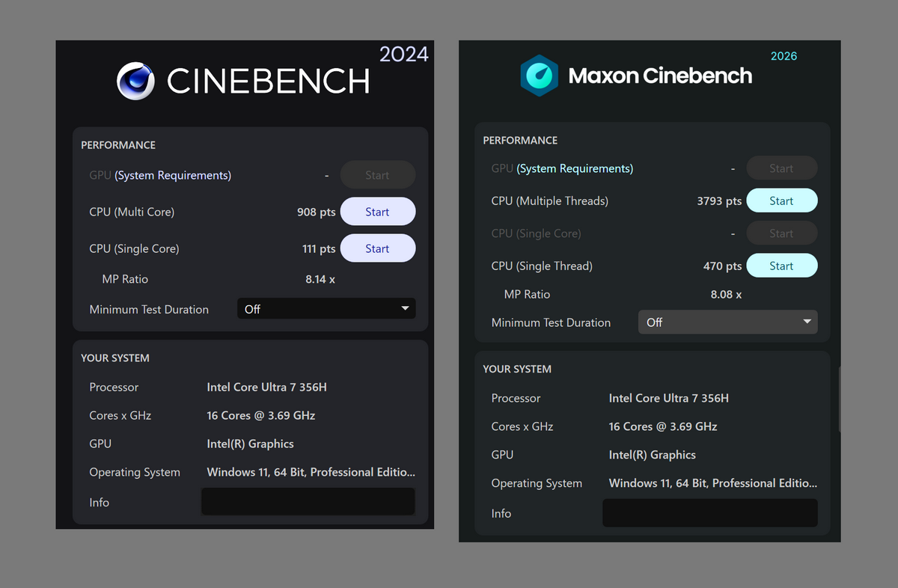
Task: Open Minimum Test Duration dropdown in Cinebench 2024
Action: click(326, 309)
